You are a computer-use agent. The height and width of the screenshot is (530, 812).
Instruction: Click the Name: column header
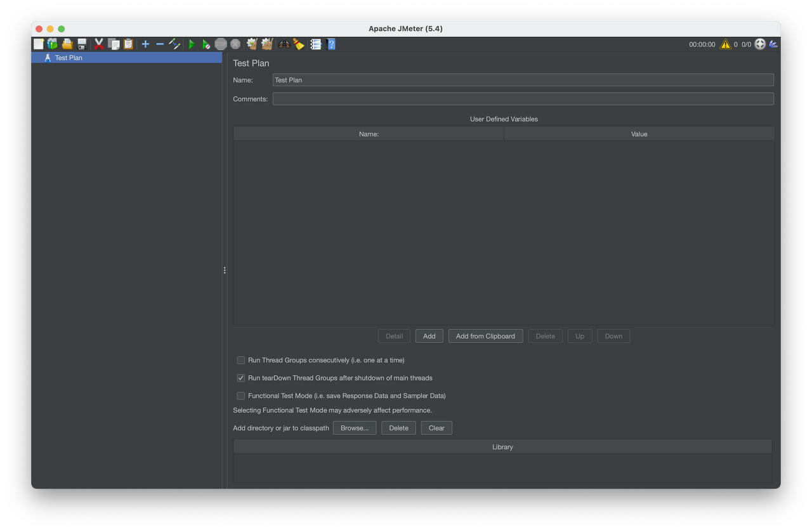[369, 134]
